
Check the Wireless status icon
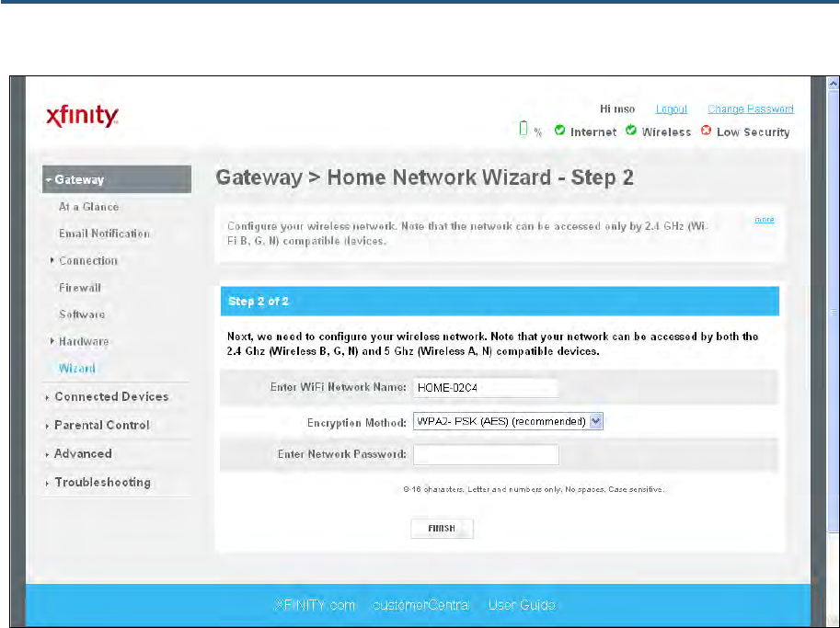(631, 130)
